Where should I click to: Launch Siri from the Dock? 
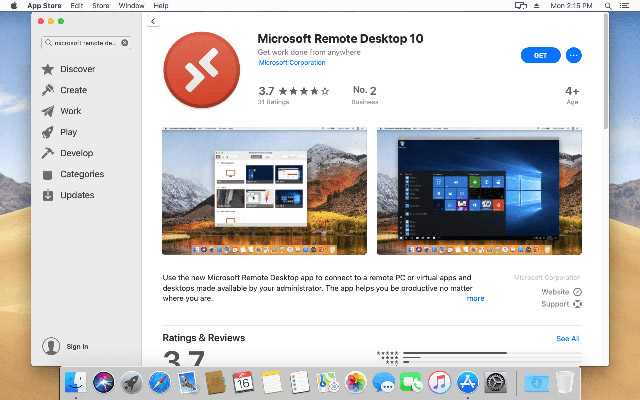tap(104, 382)
